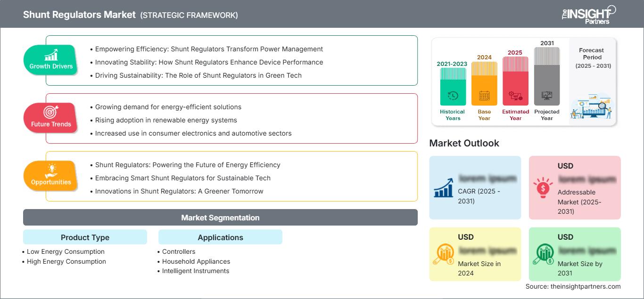Select the 2031 gray bar

(547, 76)
